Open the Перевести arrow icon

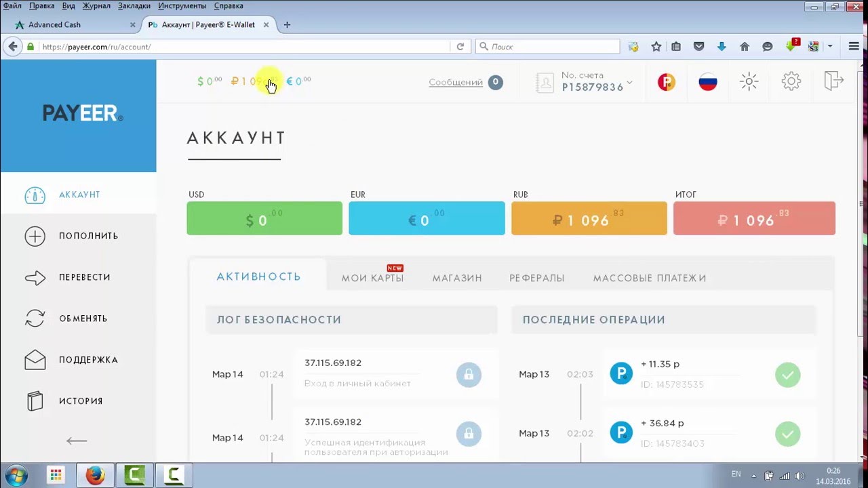(35, 277)
